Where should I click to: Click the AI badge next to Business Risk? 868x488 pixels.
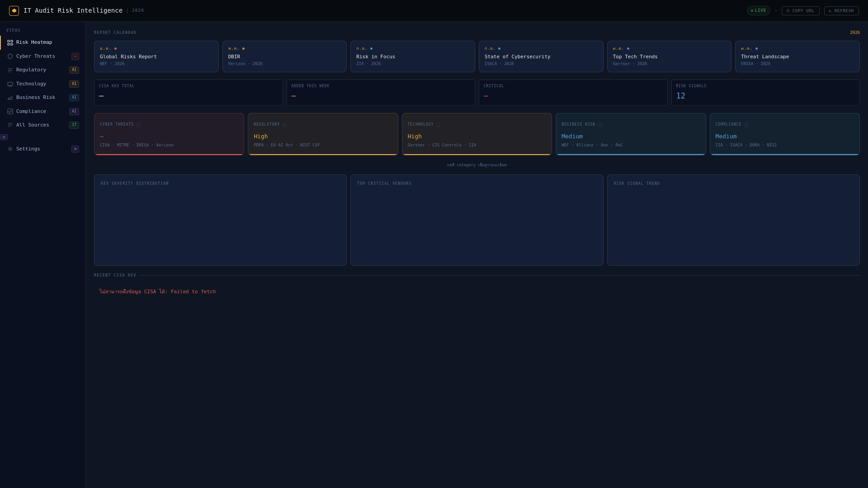pos(74,98)
